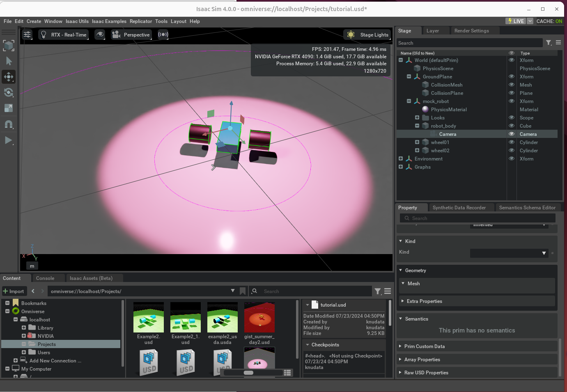Collapse the GroundPlane tree node
The height and width of the screenshot is (392, 567).
point(409,76)
